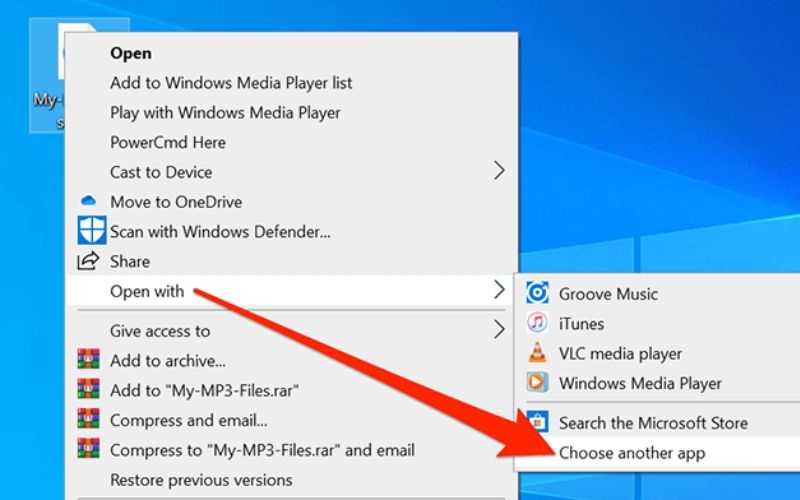This screenshot has height=500, width=800.
Task: Open file with VLC media player
Action: [x=658, y=353]
